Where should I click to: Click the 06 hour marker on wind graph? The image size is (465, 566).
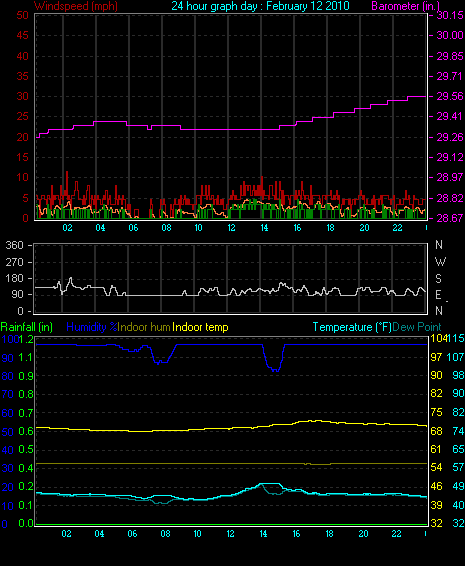click(x=133, y=228)
